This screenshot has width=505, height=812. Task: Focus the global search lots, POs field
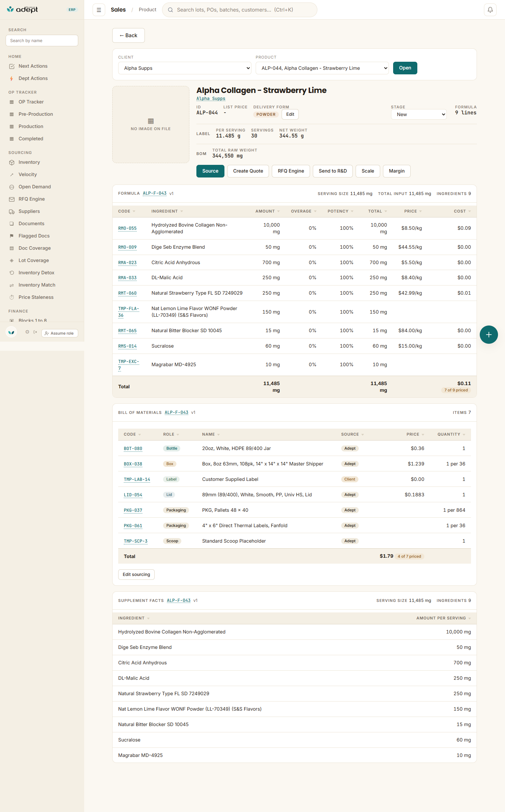tap(240, 10)
